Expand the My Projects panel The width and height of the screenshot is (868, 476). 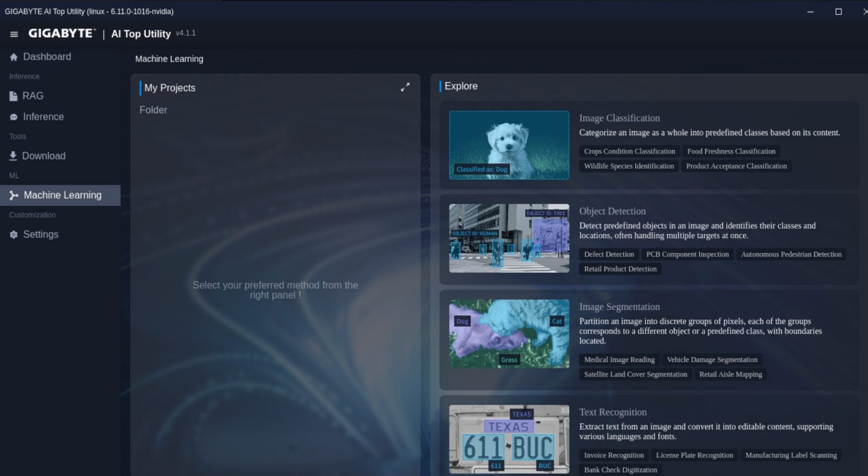[405, 87]
